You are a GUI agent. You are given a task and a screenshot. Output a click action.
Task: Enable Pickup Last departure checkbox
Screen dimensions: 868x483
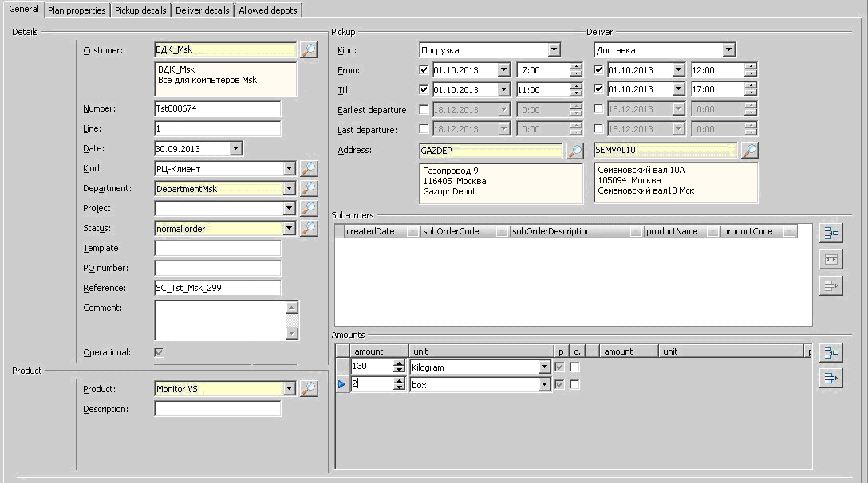pyautogui.click(x=424, y=129)
